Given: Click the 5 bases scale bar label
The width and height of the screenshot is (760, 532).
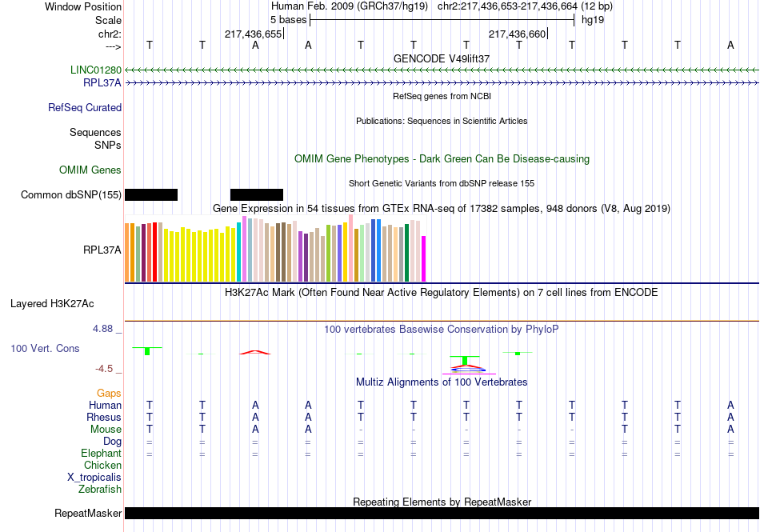Looking at the screenshot, I should [288, 20].
